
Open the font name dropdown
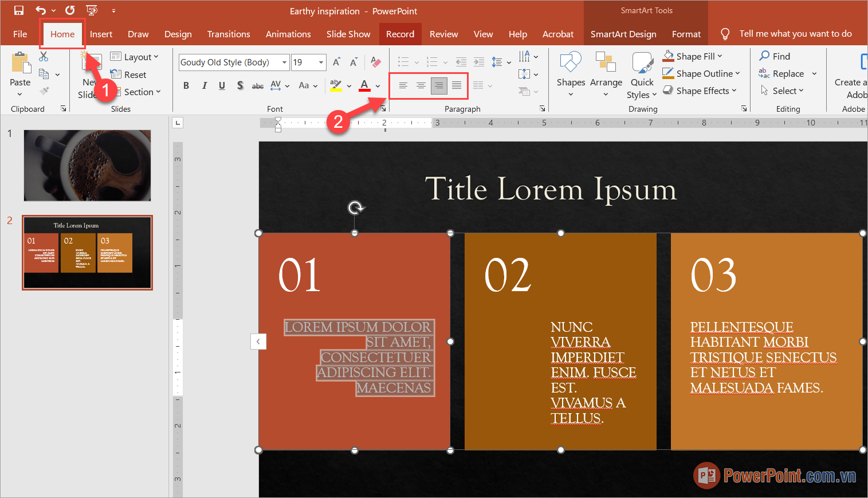tap(284, 62)
